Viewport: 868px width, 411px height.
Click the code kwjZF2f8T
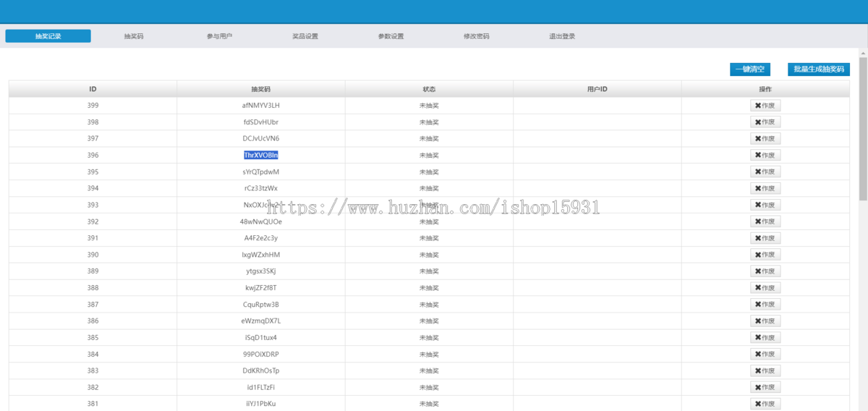click(x=261, y=288)
